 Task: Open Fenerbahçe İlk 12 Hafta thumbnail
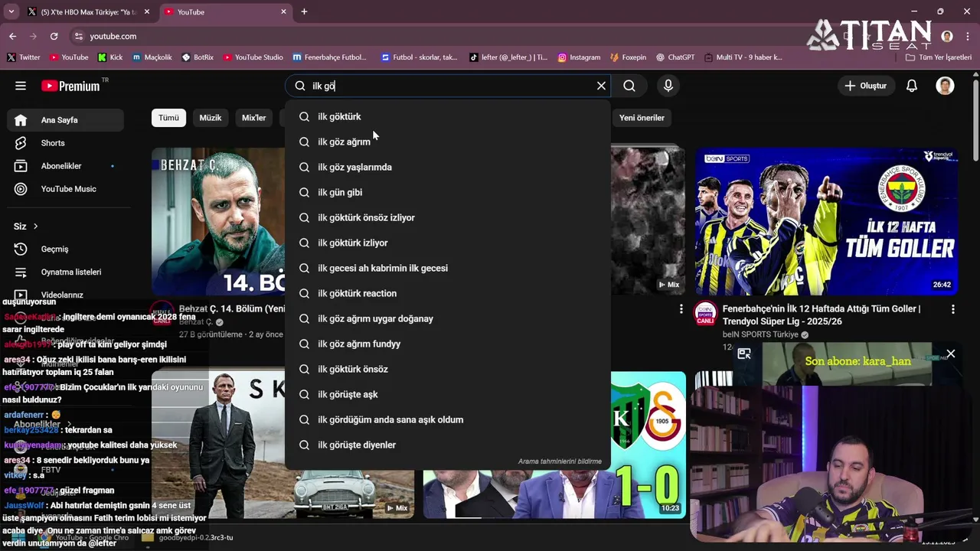tap(826, 221)
